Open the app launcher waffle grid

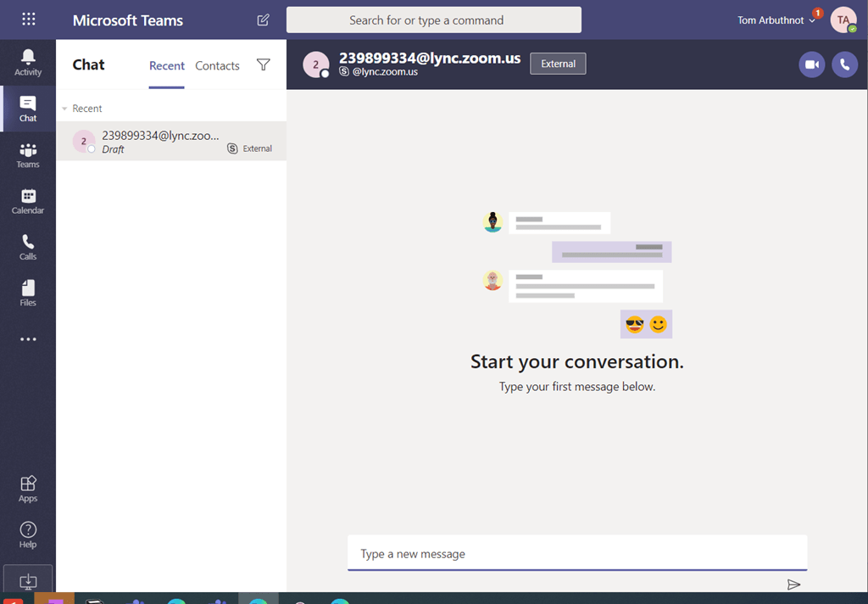pyautogui.click(x=28, y=20)
